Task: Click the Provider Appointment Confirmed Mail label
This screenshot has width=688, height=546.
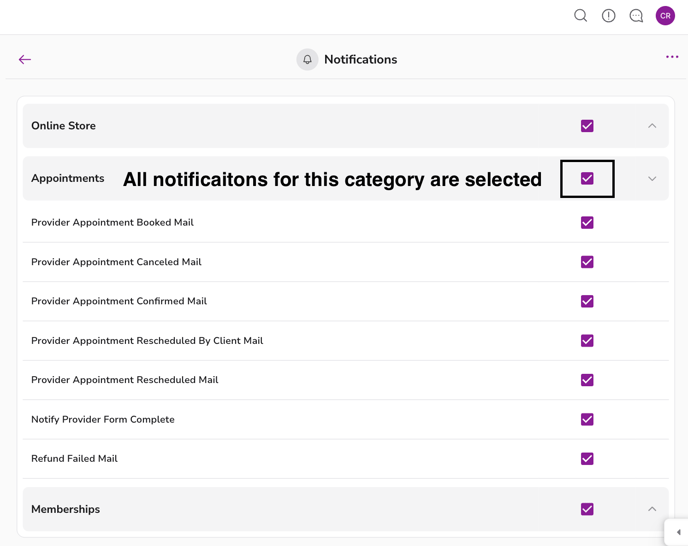Action: 119,301
